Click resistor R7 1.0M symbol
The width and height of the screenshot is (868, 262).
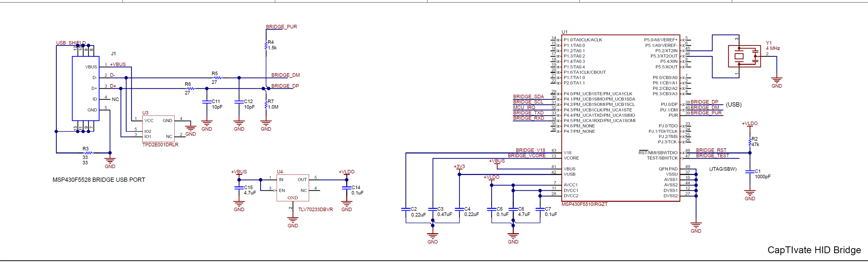[266, 104]
